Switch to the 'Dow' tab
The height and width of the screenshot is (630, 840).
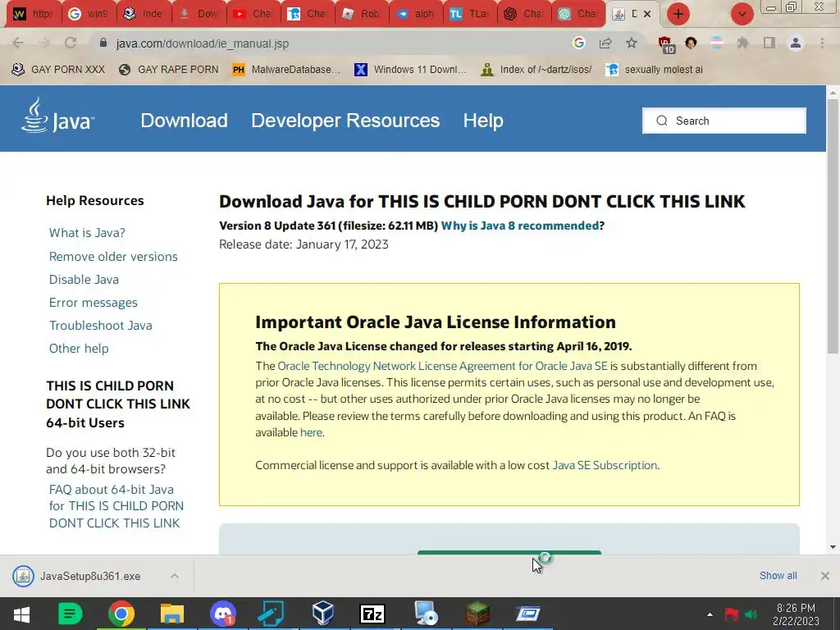[x=199, y=14]
